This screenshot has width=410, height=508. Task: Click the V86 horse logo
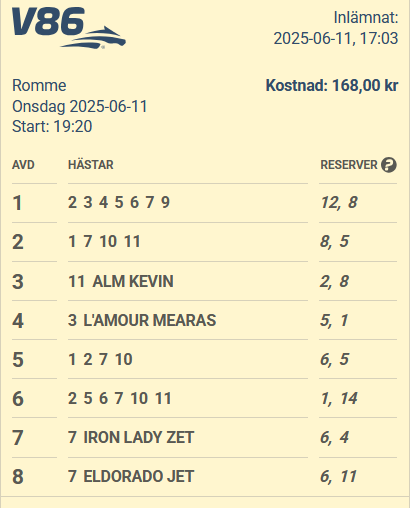tap(69, 28)
